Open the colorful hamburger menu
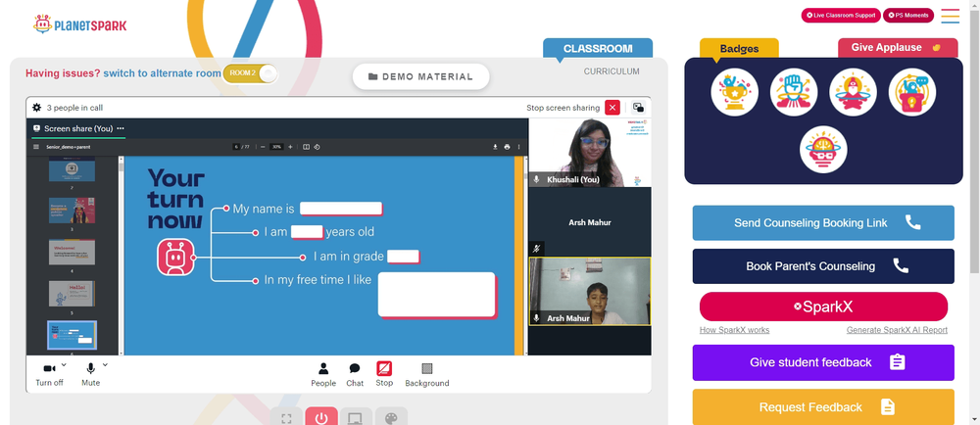The image size is (980, 425). click(950, 16)
